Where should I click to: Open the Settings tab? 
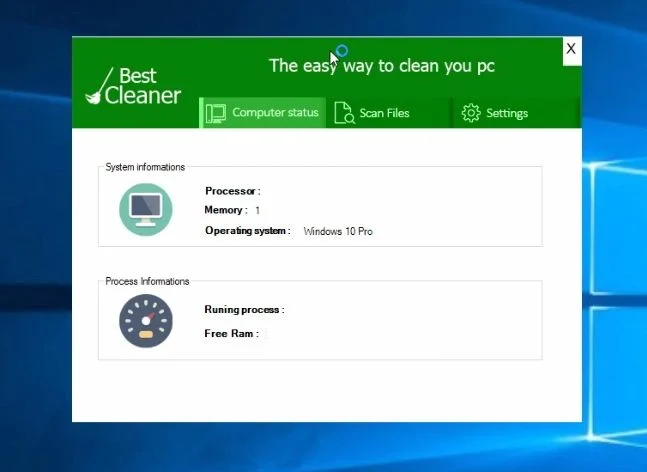coord(517,113)
